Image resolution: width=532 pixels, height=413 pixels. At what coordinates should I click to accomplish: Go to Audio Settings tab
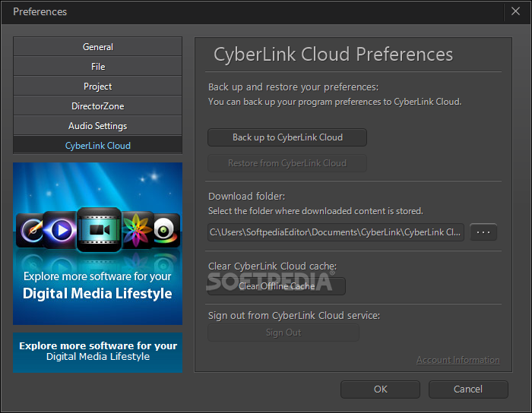tap(98, 126)
